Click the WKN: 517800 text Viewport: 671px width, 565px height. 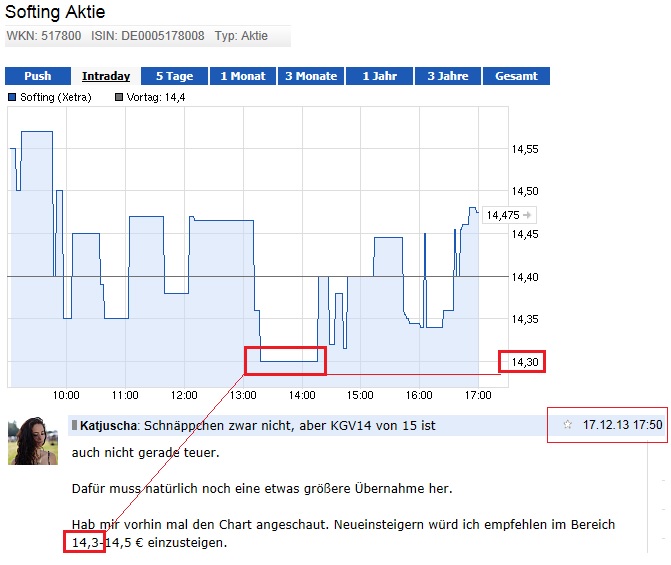(44, 36)
